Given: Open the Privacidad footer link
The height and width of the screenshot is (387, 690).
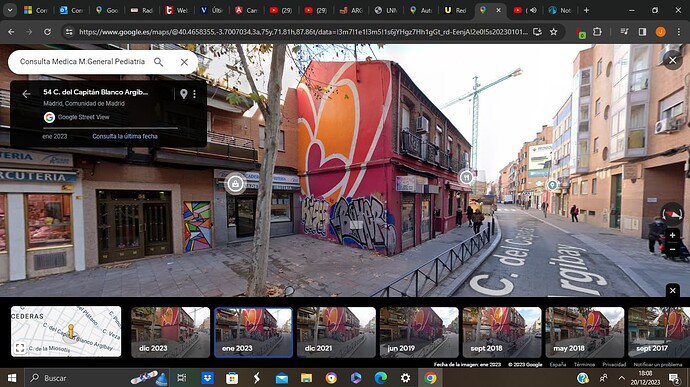Looking at the screenshot, I should click(614, 364).
